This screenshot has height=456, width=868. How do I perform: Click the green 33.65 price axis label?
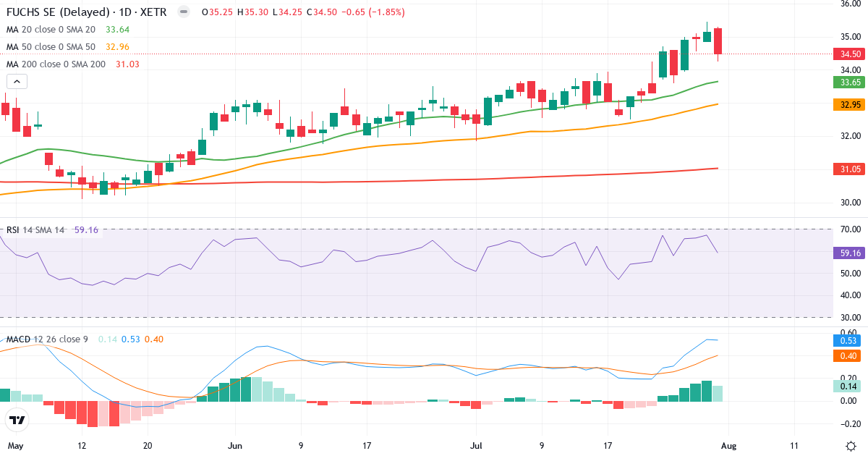(x=850, y=83)
